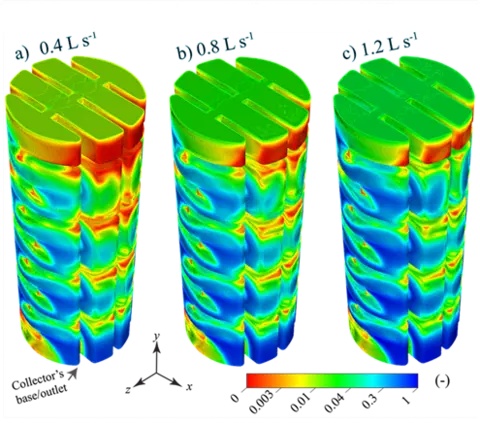Click the 1.2 L/s collector cylinder render

(x=404, y=211)
